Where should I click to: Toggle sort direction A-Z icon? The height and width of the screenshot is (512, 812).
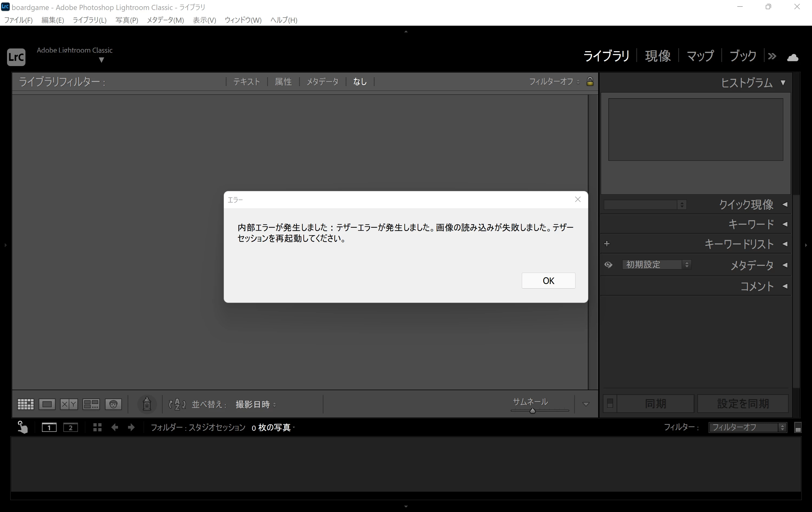coord(177,404)
